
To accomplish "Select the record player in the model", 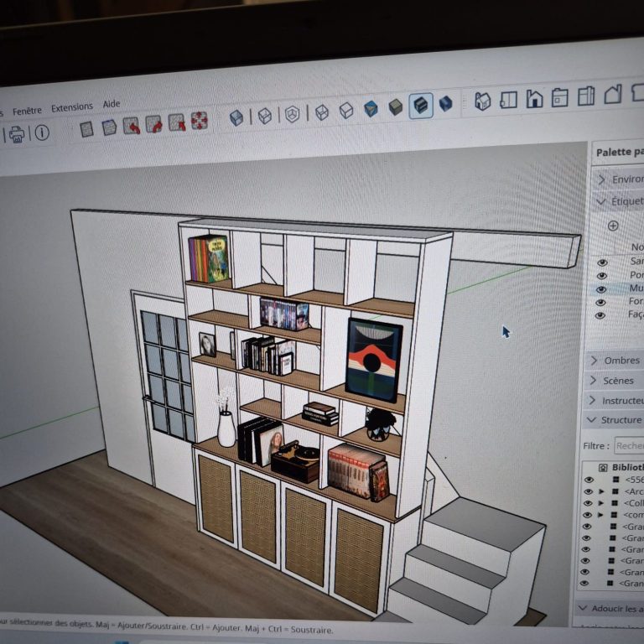I will pos(296,461).
